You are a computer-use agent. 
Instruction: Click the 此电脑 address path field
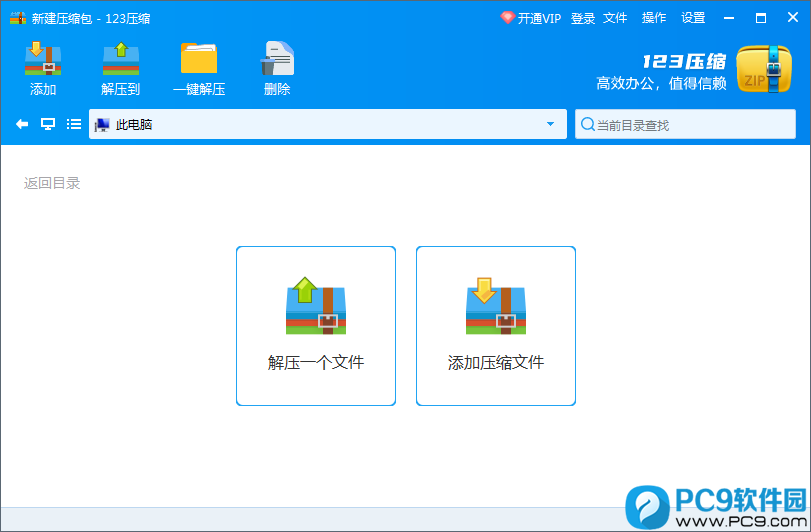328,124
